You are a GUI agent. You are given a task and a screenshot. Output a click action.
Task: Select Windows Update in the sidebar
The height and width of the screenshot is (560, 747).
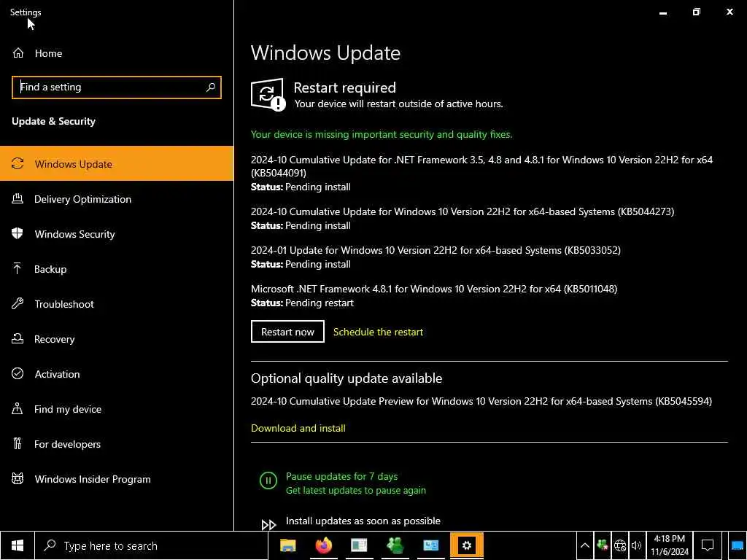(x=117, y=164)
